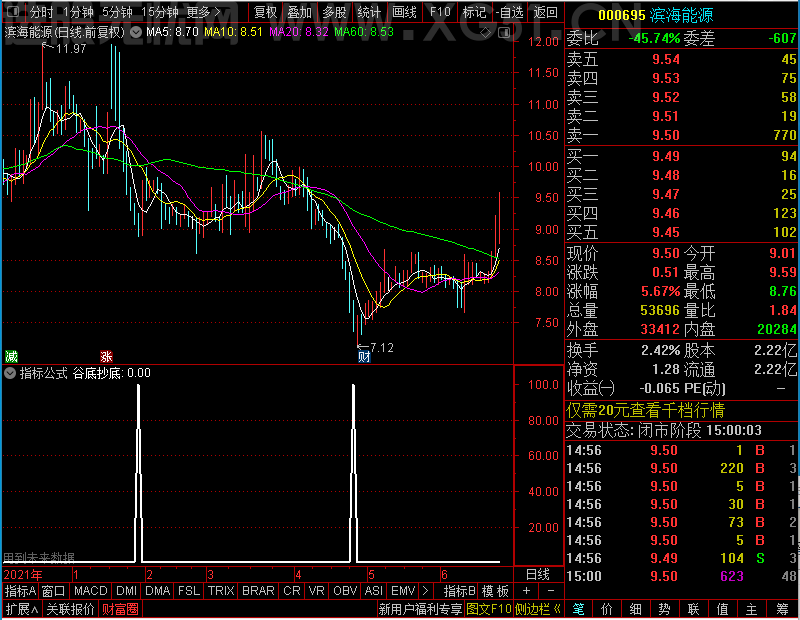Image resolution: width=800 pixels, height=620 pixels.
Task: Remove the stock via -自选
Action: [510, 12]
